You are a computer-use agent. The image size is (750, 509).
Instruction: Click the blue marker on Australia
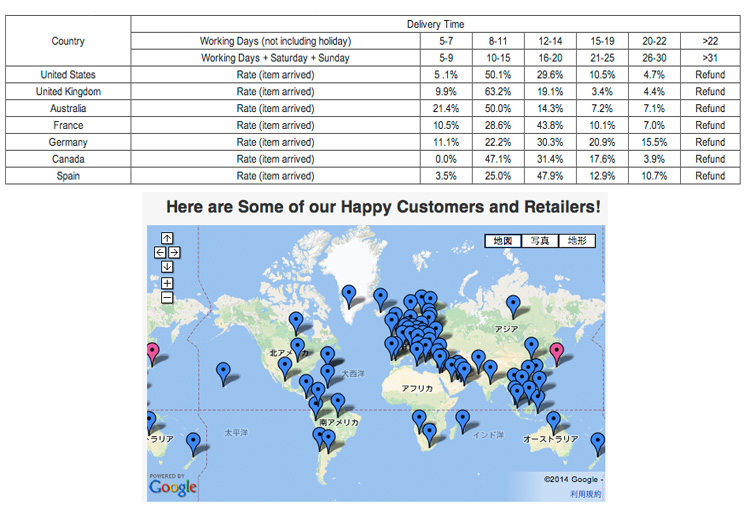(553, 421)
